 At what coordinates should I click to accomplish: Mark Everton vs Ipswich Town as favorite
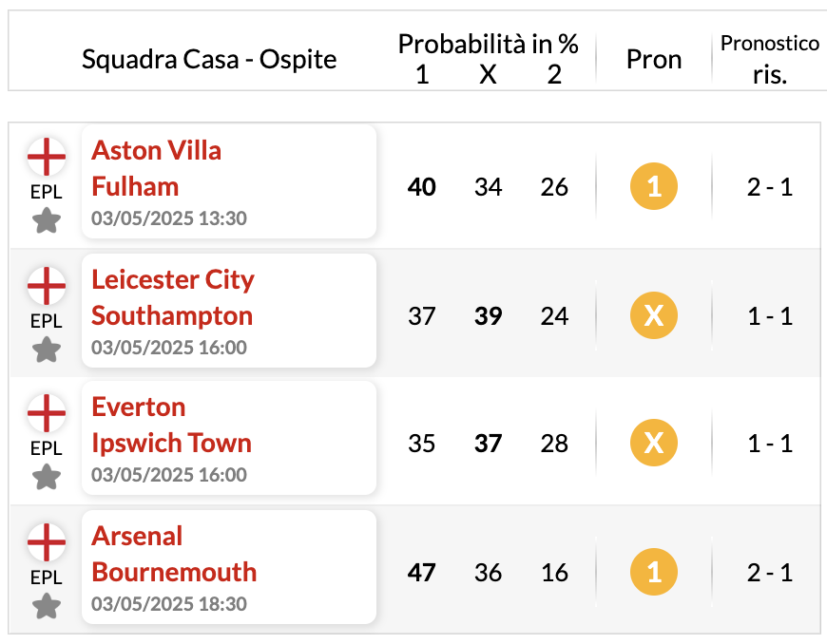pos(47,477)
